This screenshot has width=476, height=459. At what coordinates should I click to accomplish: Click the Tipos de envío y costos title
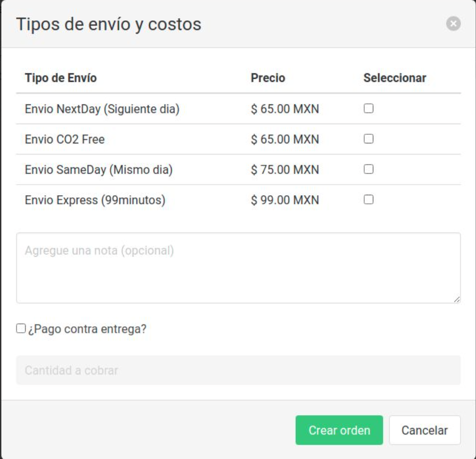[x=109, y=24]
